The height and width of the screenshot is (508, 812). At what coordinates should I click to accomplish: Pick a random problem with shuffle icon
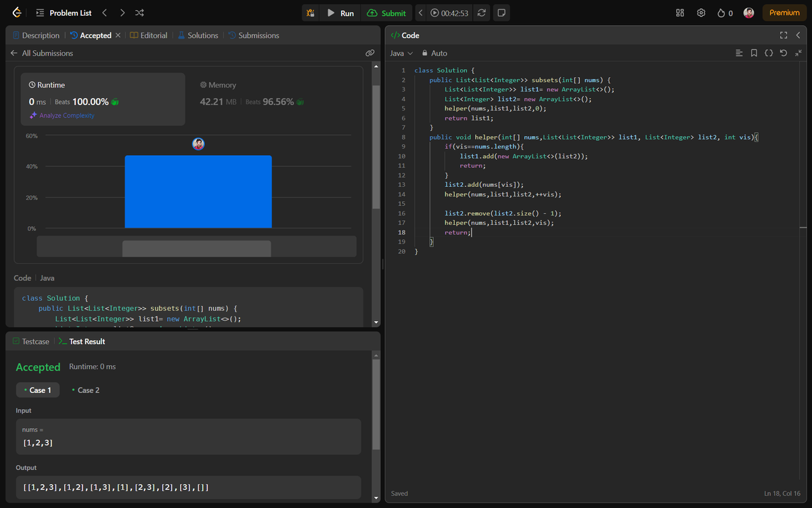139,13
